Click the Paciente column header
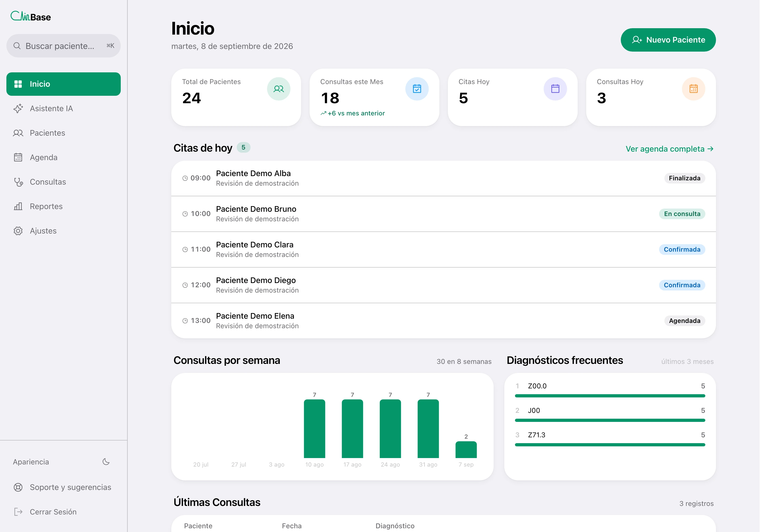Viewport: 766px width, 532px height. 198,526
